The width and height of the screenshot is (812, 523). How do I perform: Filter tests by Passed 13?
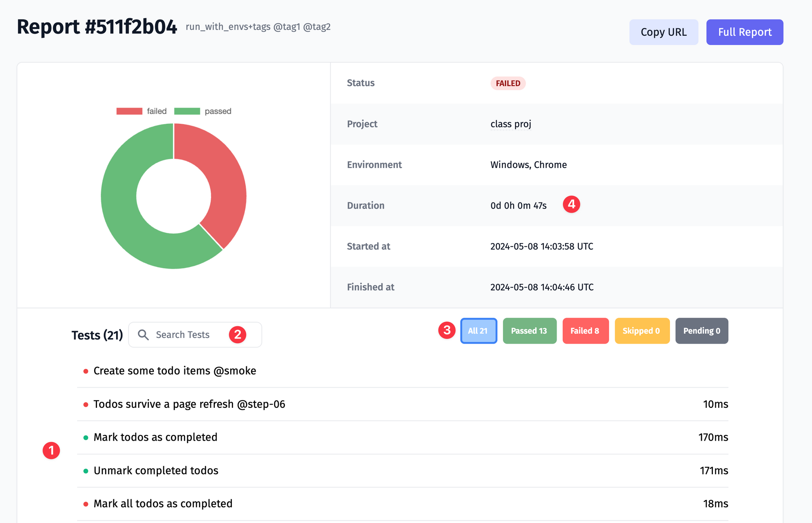529,331
